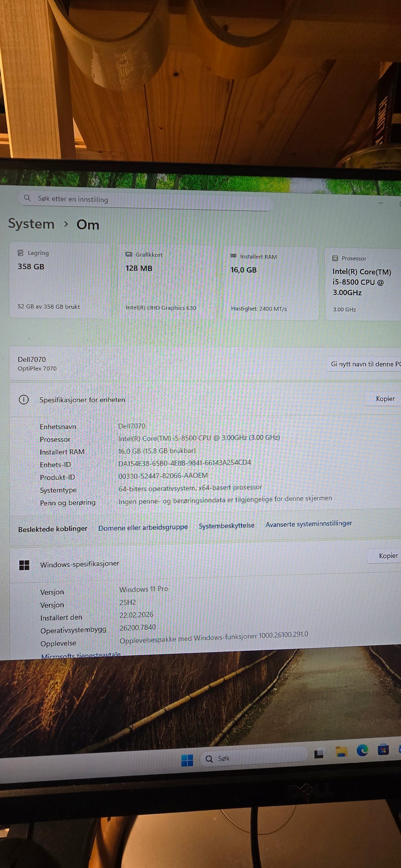Select 'Hastighet: 2400 MT/s' text
The width and height of the screenshot is (401, 868).
click(x=259, y=309)
